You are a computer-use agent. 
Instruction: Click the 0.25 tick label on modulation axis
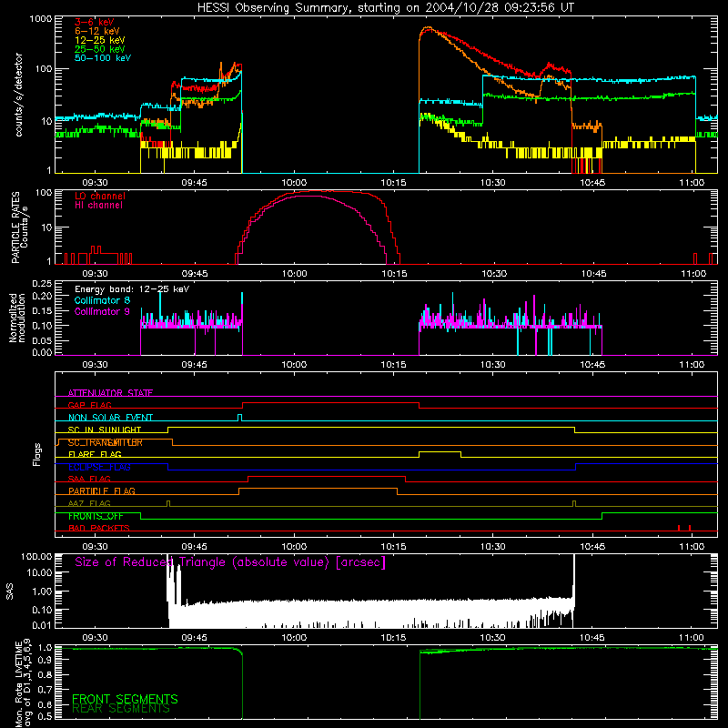pos(42,283)
